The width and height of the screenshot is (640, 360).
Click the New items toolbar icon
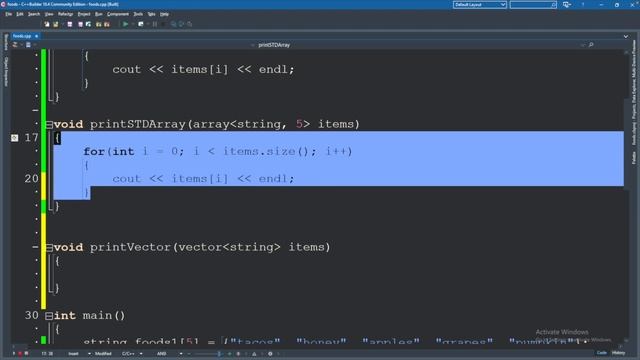click(x=47, y=24)
